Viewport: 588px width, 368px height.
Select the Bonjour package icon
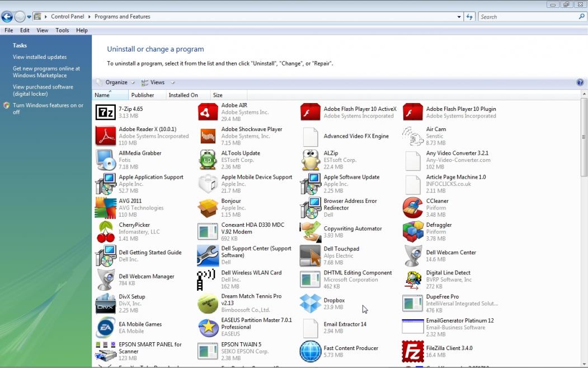(x=208, y=208)
